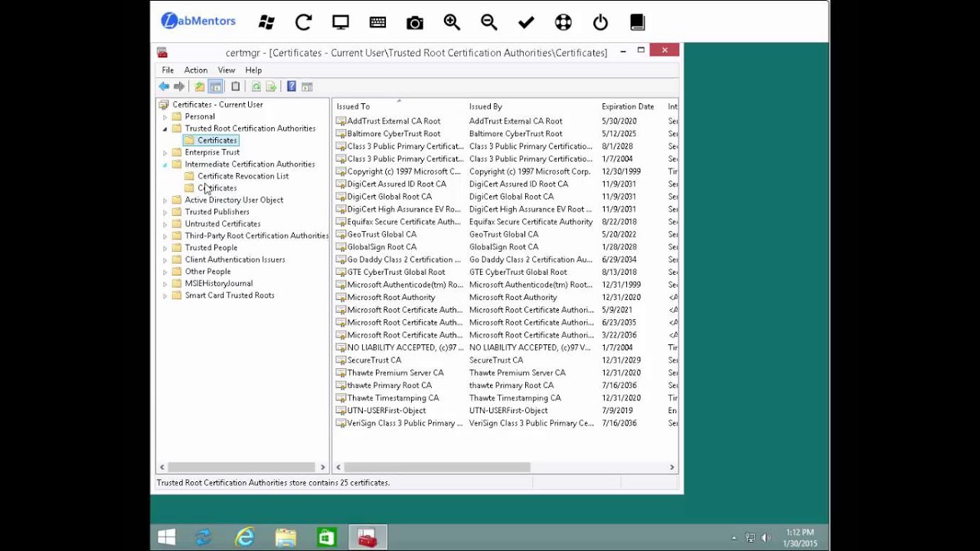This screenshot has width=980, height=551.
Task: Click the zoom out magnifier icon
Action: (489, 22)
